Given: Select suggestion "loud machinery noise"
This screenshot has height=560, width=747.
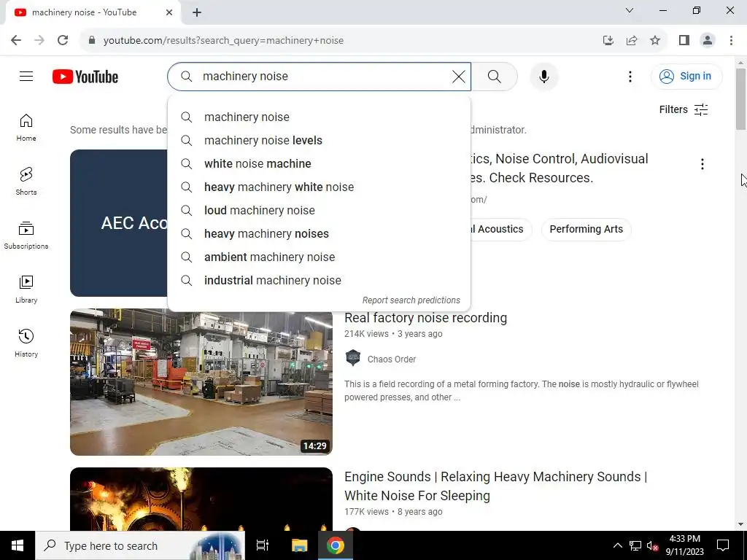Looking at the screenshot, I should 319,211.
